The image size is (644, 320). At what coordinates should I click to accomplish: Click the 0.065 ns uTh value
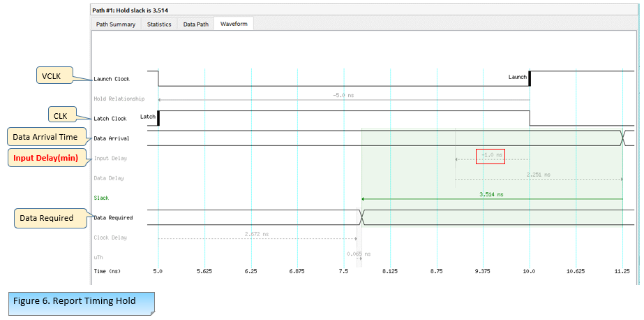[359, 254]
